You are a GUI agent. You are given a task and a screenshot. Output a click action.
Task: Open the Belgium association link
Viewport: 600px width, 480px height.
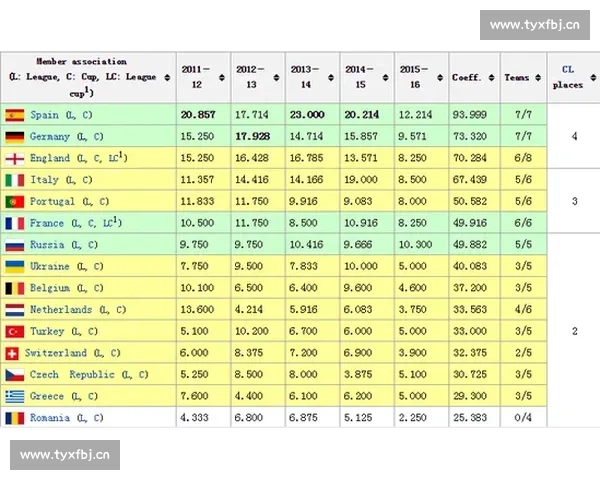click(50, 288)
